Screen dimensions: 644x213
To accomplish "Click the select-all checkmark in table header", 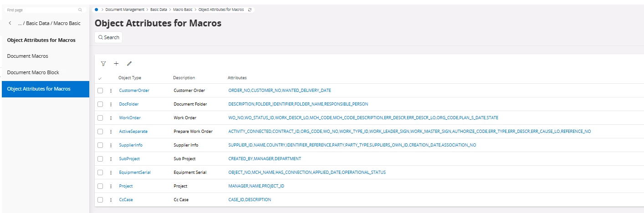I will (x=100, y=78).
